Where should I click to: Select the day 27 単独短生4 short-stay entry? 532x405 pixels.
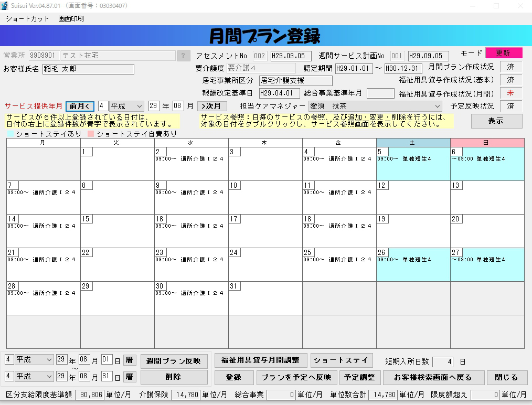click(478, 260)
